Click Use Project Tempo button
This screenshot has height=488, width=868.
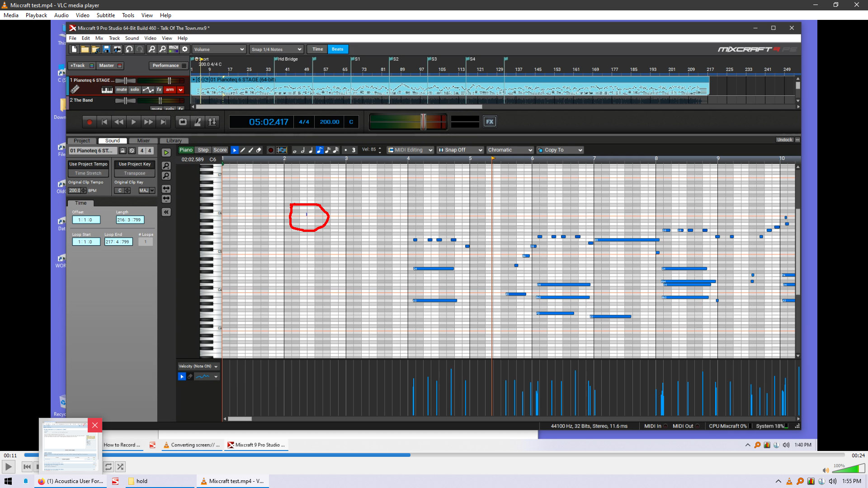click(x=88, y=164)
